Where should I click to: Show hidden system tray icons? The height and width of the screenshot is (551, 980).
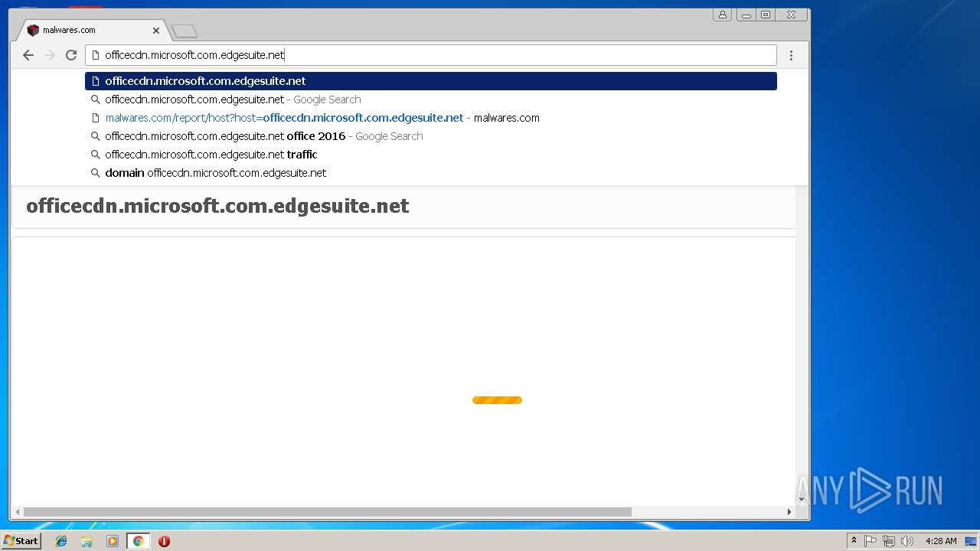854,541
